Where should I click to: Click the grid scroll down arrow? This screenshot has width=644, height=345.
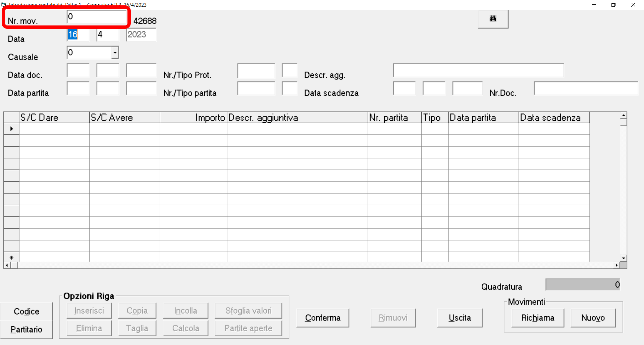pos(624,258)
